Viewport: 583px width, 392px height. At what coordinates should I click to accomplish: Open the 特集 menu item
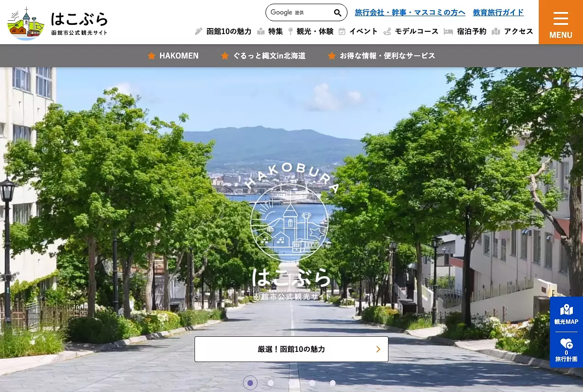[x=275, y=31]
